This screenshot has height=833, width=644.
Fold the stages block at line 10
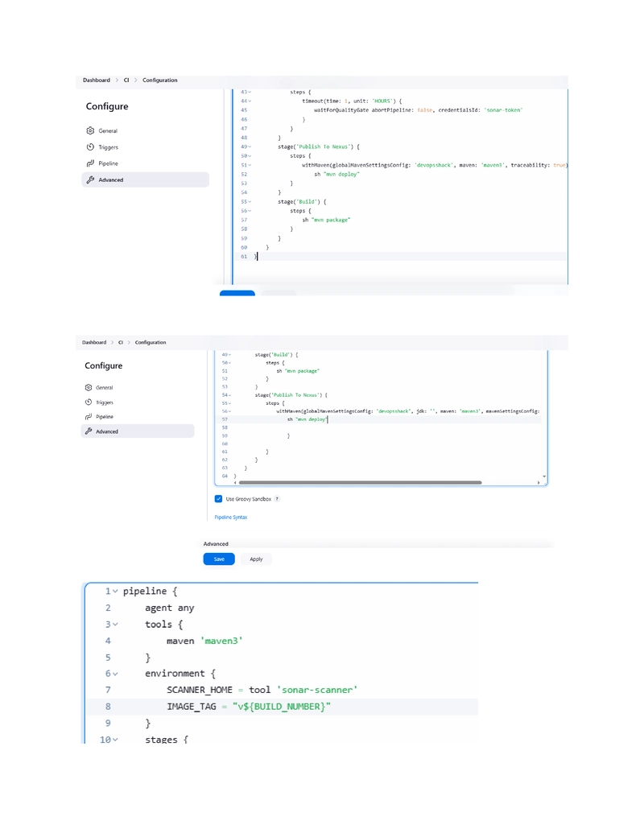[x=115, y=740]
